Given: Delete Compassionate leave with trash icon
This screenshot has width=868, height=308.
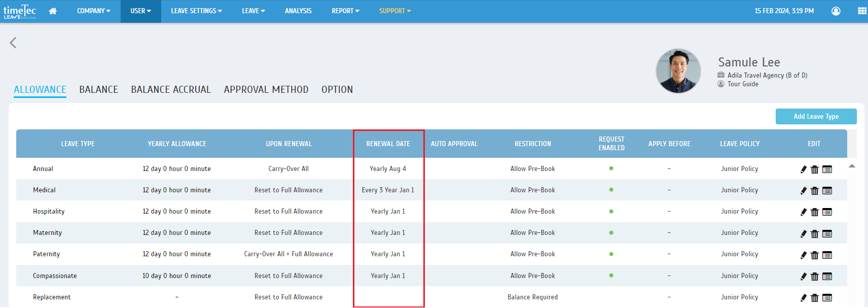Looking at the screenshot, I should (x=814, y=277).
